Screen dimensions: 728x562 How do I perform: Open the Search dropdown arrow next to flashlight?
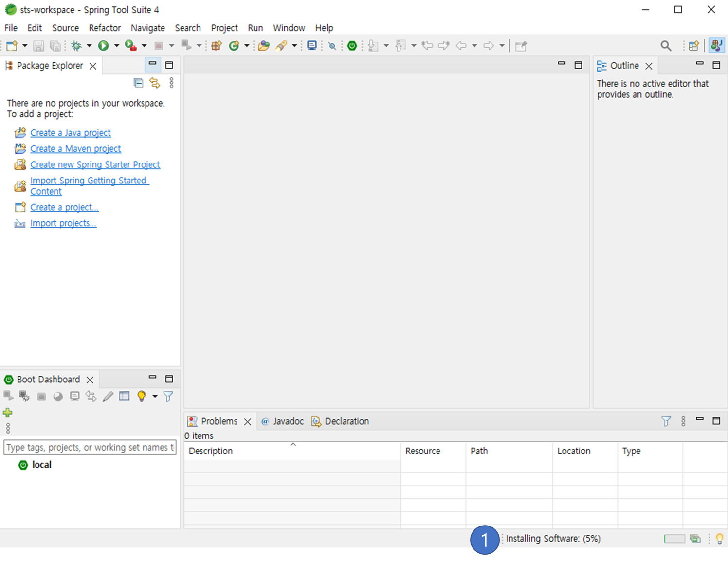click(x=294, y=46)
